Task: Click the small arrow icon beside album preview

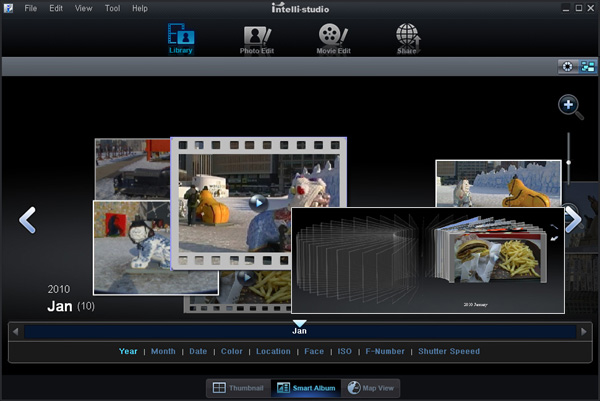Action: (x=554, y=239)
